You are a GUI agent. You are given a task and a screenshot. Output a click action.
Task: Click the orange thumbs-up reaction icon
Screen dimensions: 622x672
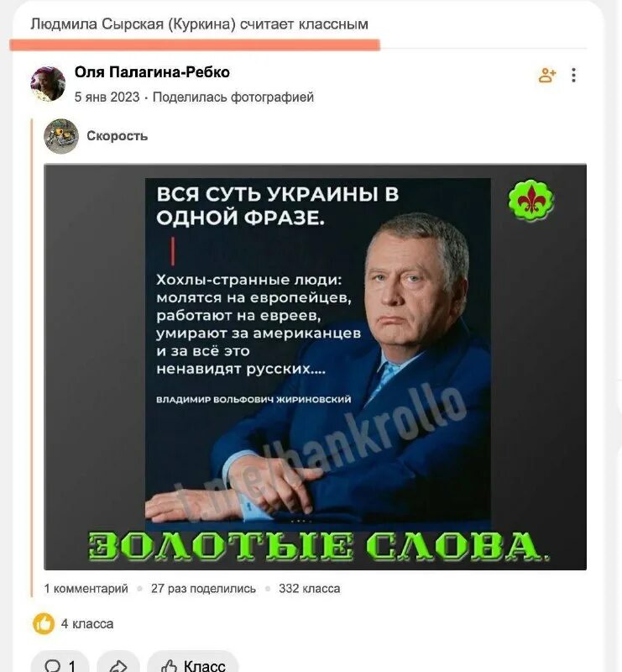point(44,623)
